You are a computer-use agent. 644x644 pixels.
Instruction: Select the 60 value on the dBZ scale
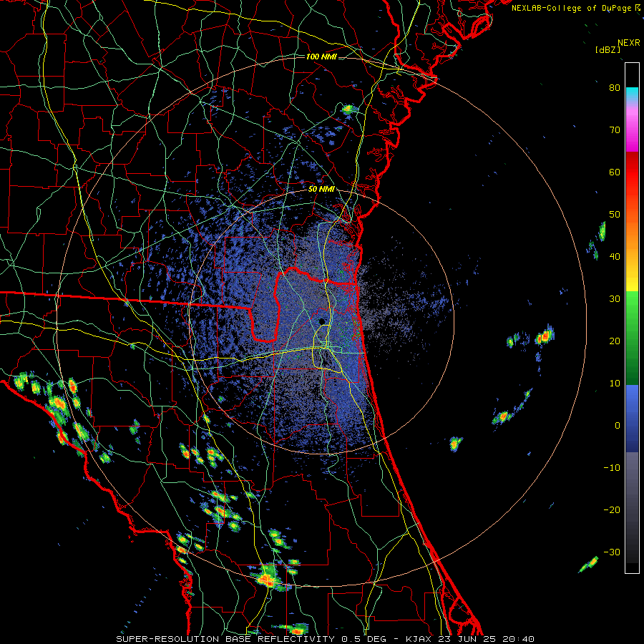pyautogui.click(x=615, y=172)
